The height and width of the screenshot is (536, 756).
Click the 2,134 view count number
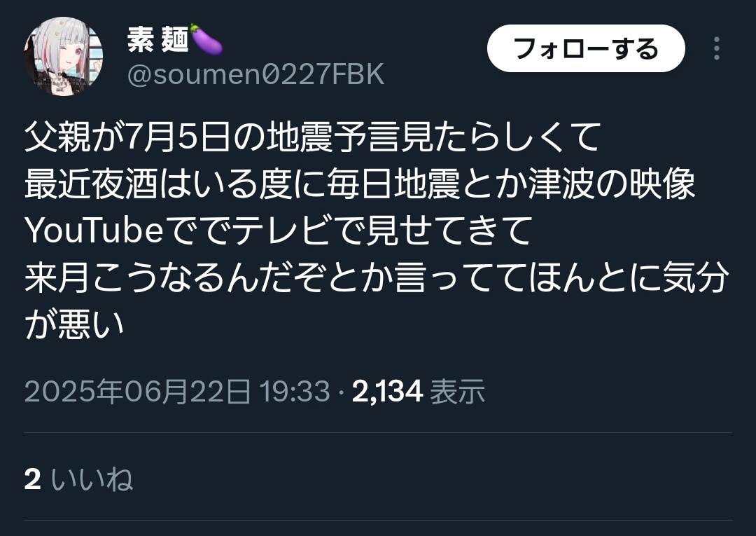tap(388, 391)
